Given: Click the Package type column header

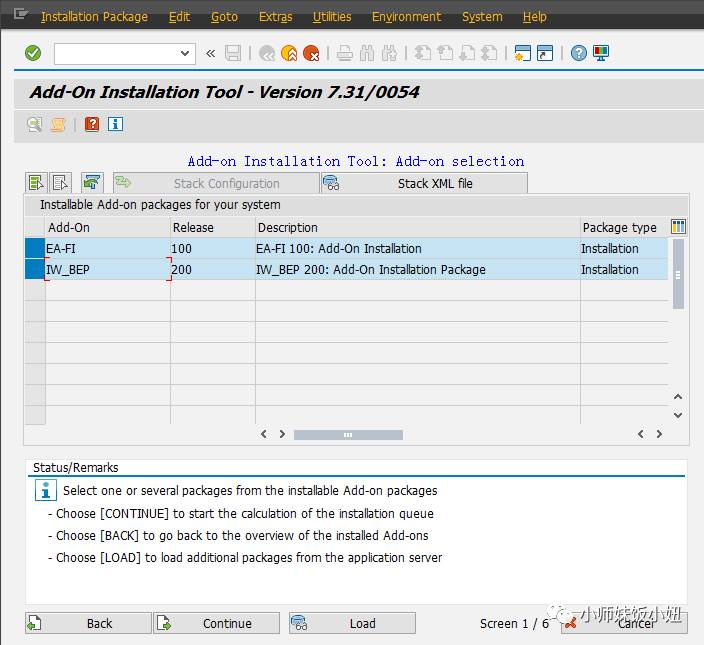Looking at the screenshot, I should [624, 228].
